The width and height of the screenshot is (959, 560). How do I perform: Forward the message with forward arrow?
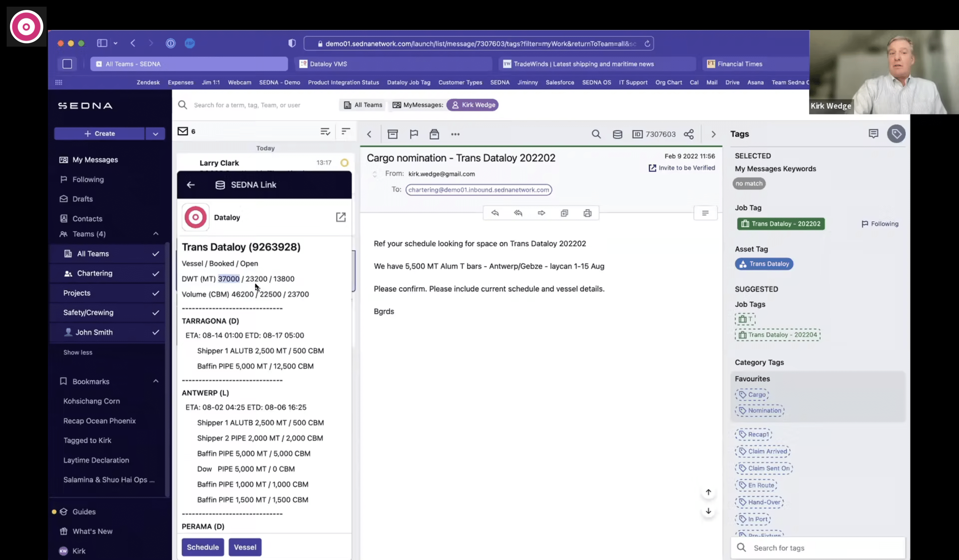coord(541,213)
